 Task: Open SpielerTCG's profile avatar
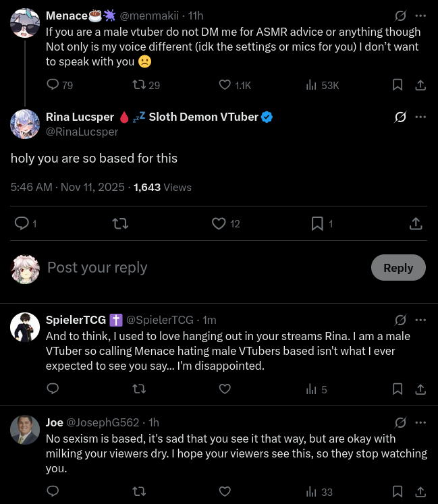click(25, 327)
